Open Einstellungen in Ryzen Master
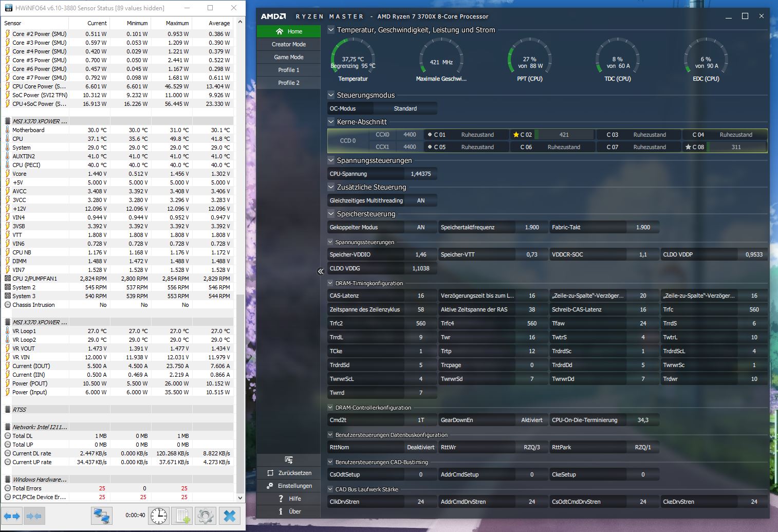 pos(289,486)
